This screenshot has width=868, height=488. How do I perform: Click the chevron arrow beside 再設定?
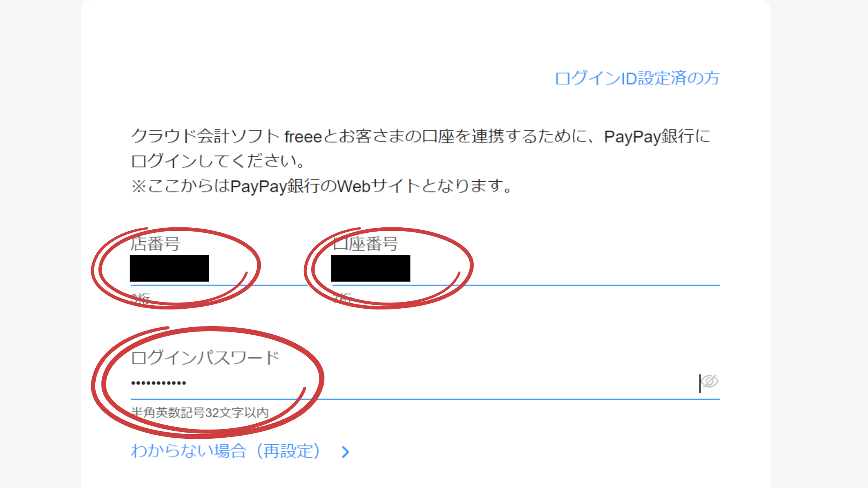pos(346,452)
